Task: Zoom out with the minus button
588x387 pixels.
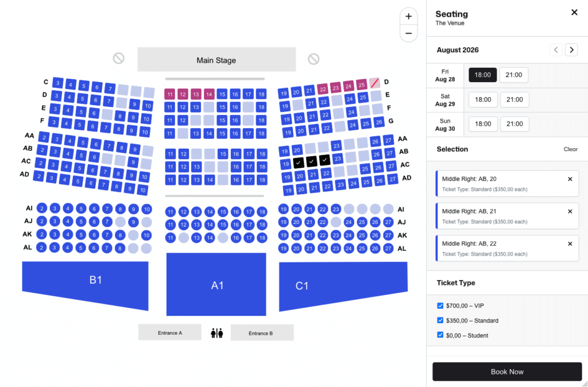Action: point(408,33)
